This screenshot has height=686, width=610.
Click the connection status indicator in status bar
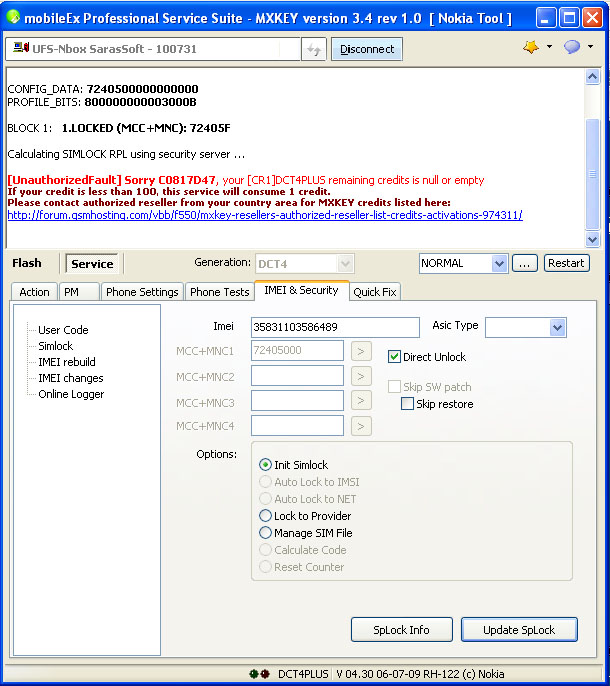click(x=258, y=674)
